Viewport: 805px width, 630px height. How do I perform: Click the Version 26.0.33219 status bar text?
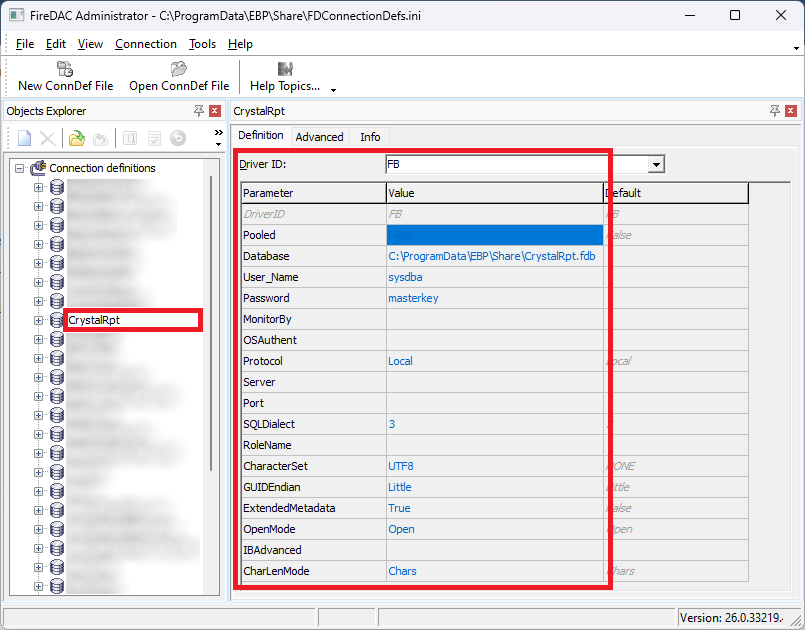click(x=731, y=618)
